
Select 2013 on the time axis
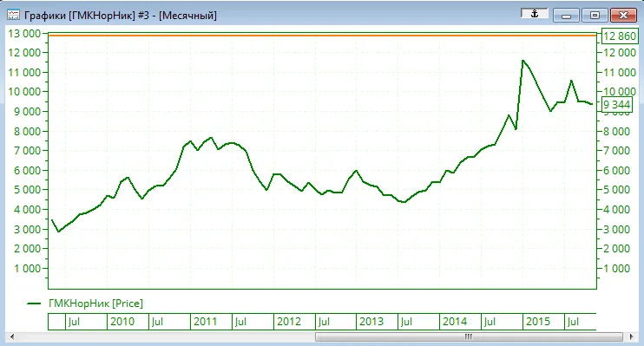(371, 322)
